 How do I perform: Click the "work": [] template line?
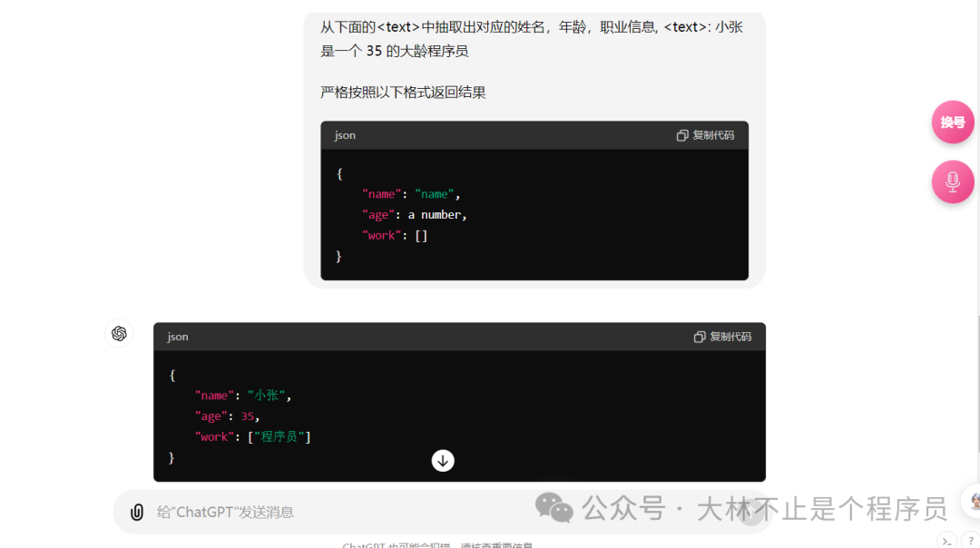tap(395, 236)
